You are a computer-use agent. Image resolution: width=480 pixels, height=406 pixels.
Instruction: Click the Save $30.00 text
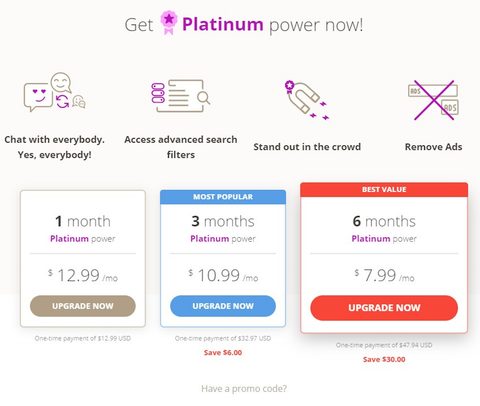click(x=384, y=360)
